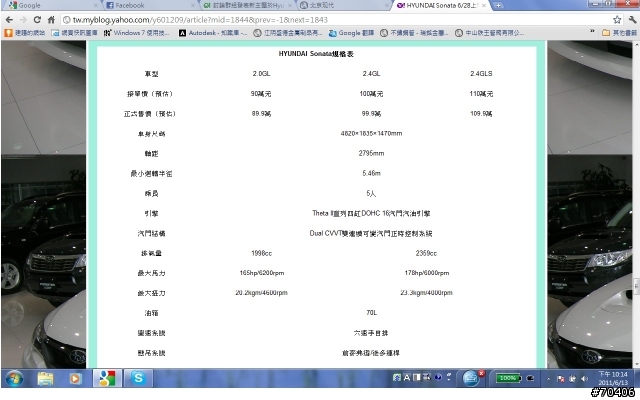Click the page vertical scrollbar thumb
Image resolution: width=640 pixels, height=400 pixels.
tap(636, 287)
